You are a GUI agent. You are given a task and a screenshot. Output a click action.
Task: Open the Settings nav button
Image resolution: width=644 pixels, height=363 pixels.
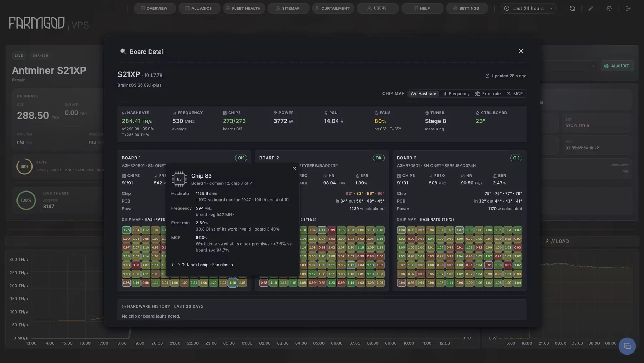point(466,8)
